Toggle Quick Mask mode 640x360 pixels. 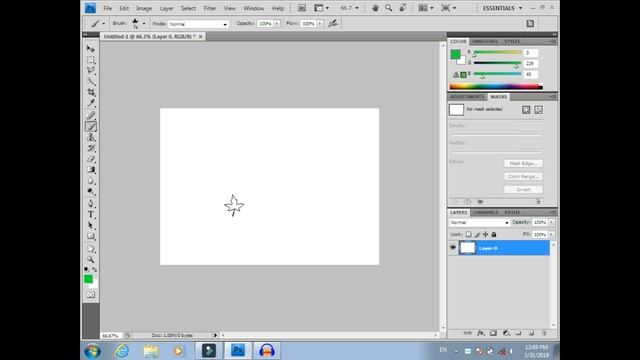[x=91, y=294]
